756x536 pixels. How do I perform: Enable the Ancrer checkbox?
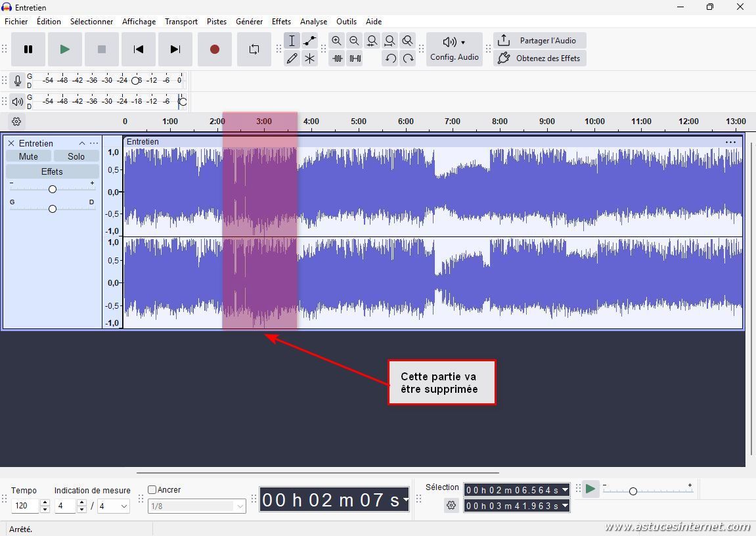pos(152,489)
